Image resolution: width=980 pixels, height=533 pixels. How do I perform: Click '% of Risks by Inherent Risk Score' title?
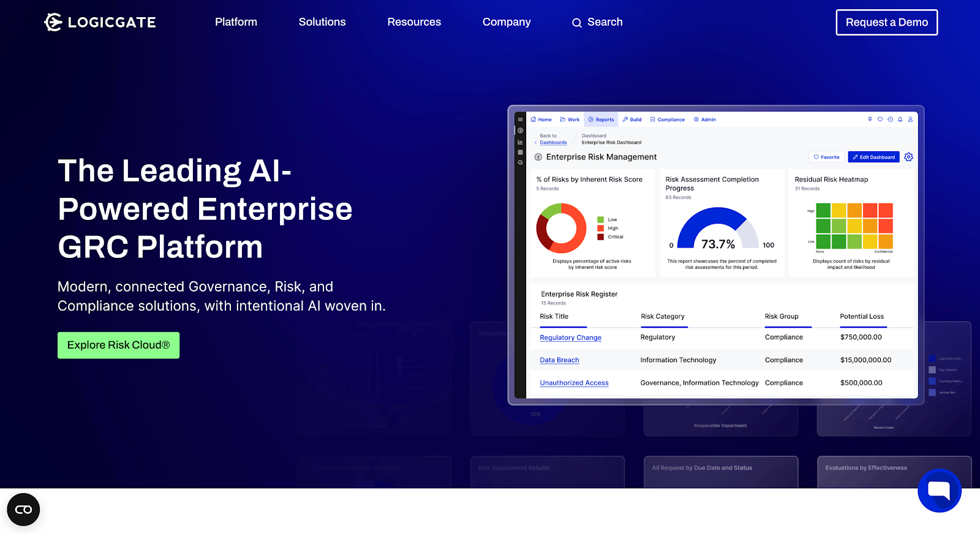coord(589,180)
